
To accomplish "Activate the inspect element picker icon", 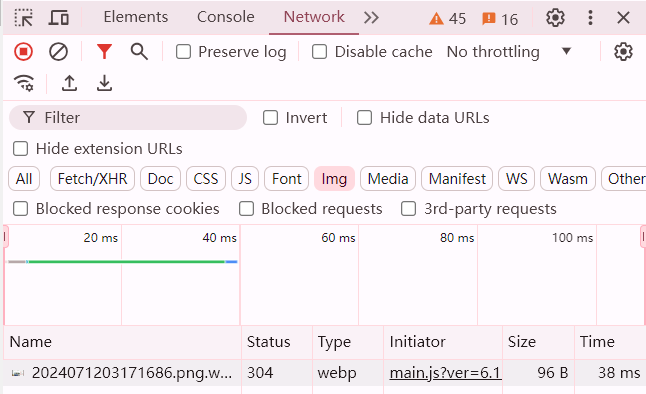I will (23, 18).
